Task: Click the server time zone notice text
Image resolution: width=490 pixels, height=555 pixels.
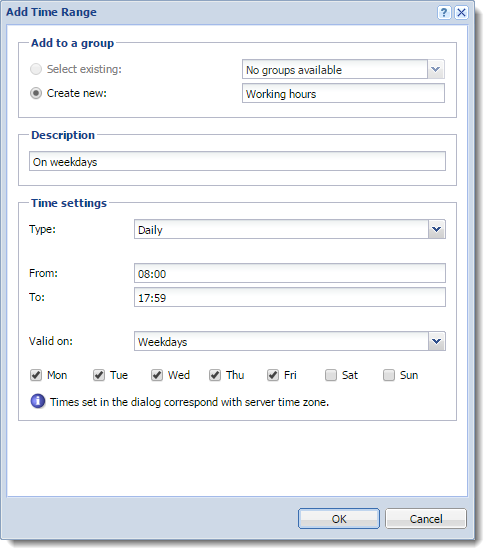Action: pos(189,402)
